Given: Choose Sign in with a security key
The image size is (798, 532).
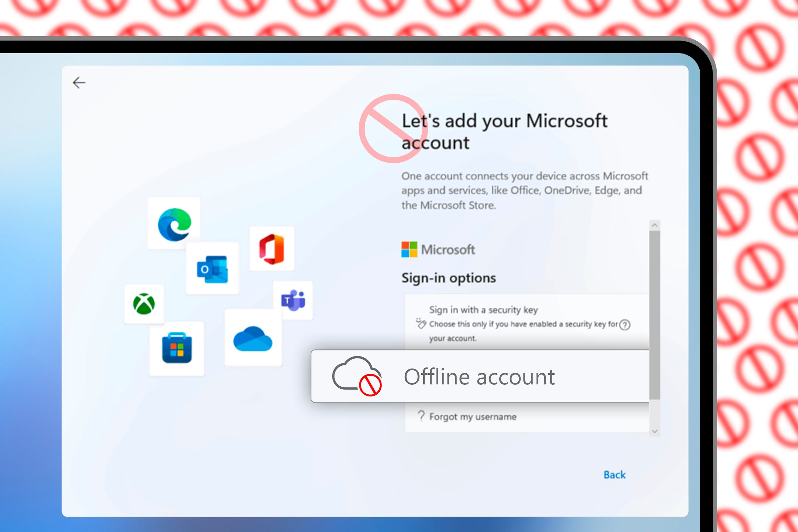Looking at the screenshot, I should (483, 310).
